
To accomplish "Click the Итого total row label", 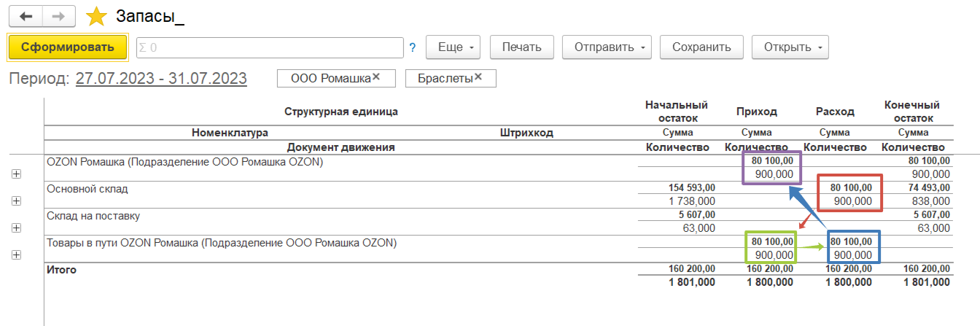I will (x=61, y=270).
